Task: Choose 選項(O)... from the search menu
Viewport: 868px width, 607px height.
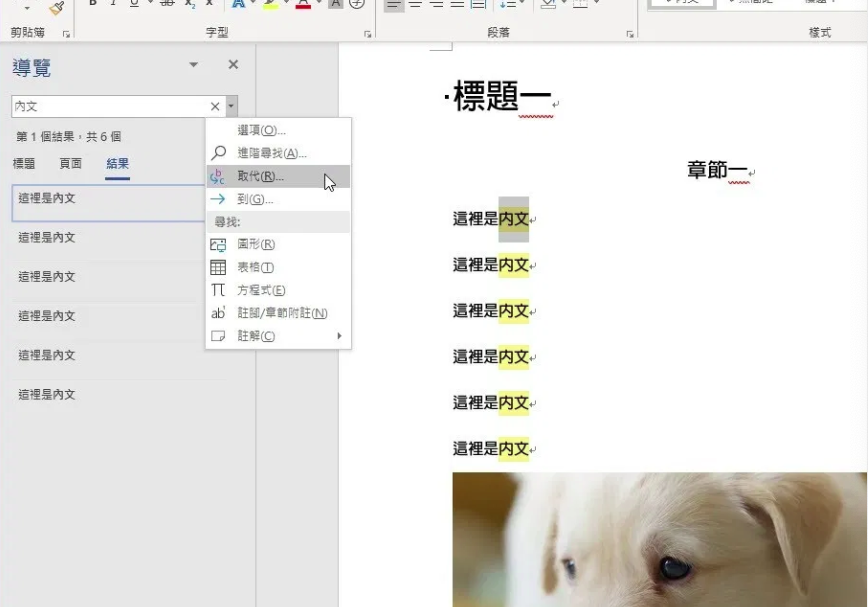Action: pos(278,130)
